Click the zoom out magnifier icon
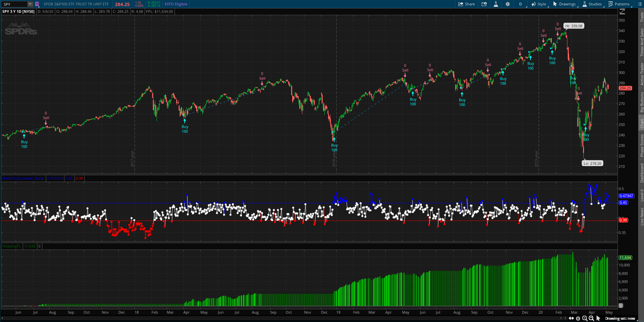The height and width of the screenshot is (322, 644). pos(591,318)
